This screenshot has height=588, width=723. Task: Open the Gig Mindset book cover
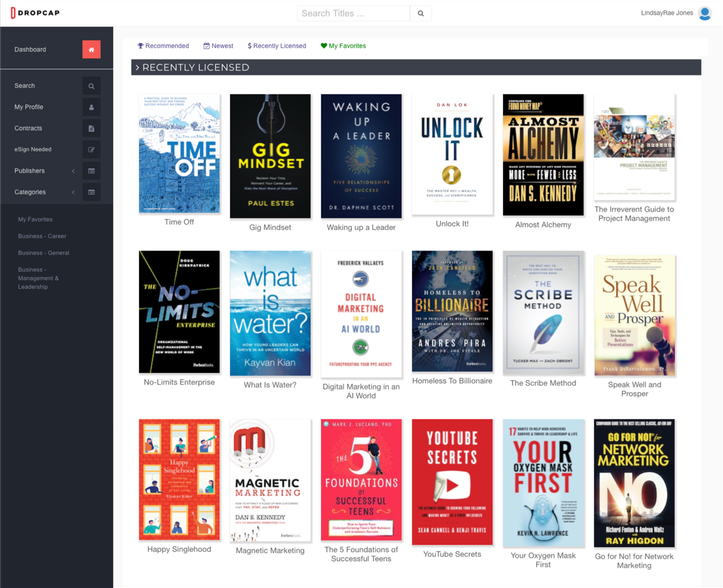pos(270,155)
